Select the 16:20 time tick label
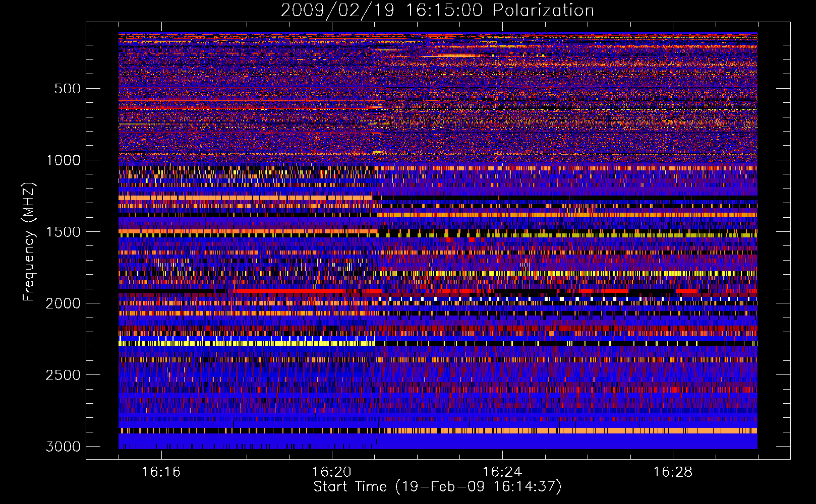 [331, 472]
